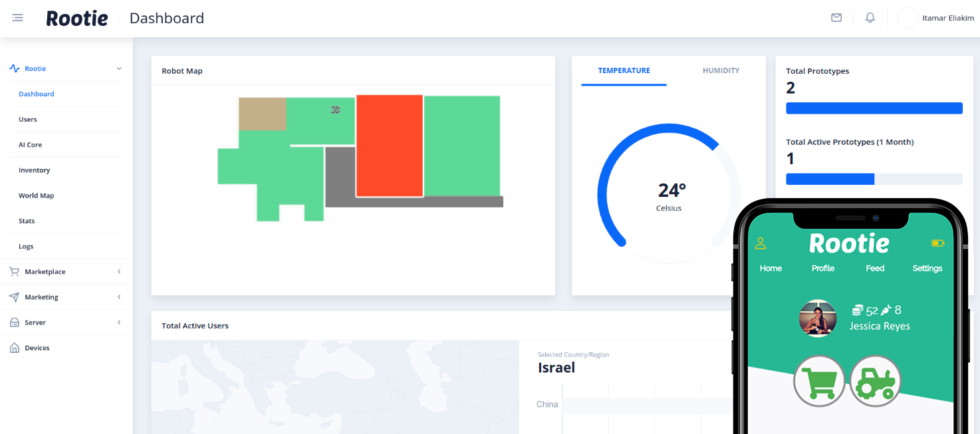Image resolution: width=980 pixels, height=434 pixels.
Task: Tap the phone's profile person icon
Action: tap(761, 243)
